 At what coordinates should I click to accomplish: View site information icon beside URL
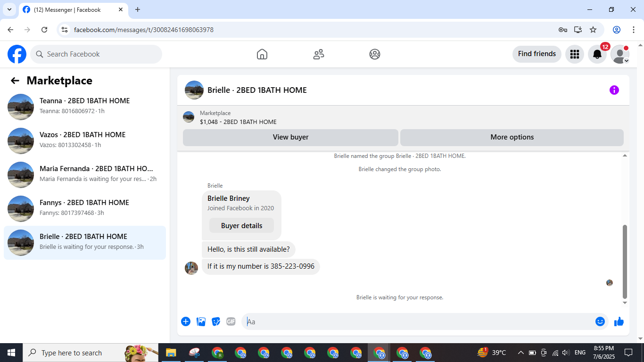point(66,30)
